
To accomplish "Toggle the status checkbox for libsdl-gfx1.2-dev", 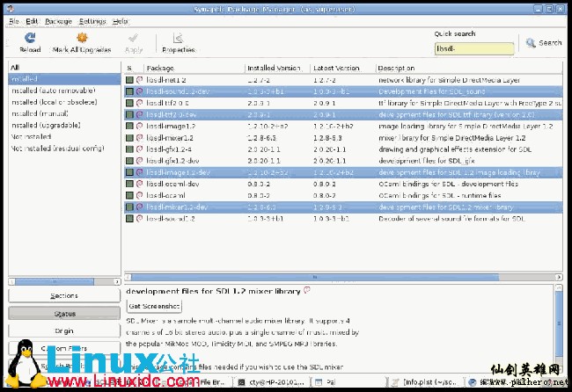I will (129, 161).
